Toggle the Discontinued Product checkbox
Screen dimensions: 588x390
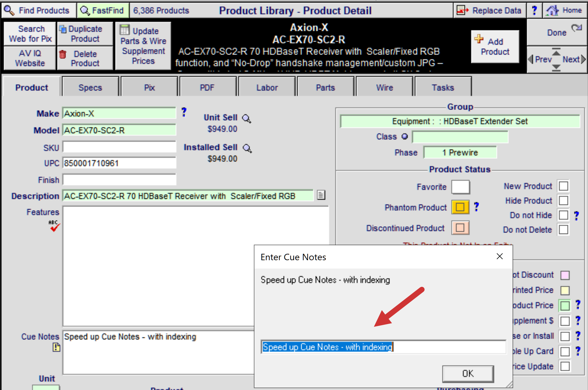click(460, 228)
